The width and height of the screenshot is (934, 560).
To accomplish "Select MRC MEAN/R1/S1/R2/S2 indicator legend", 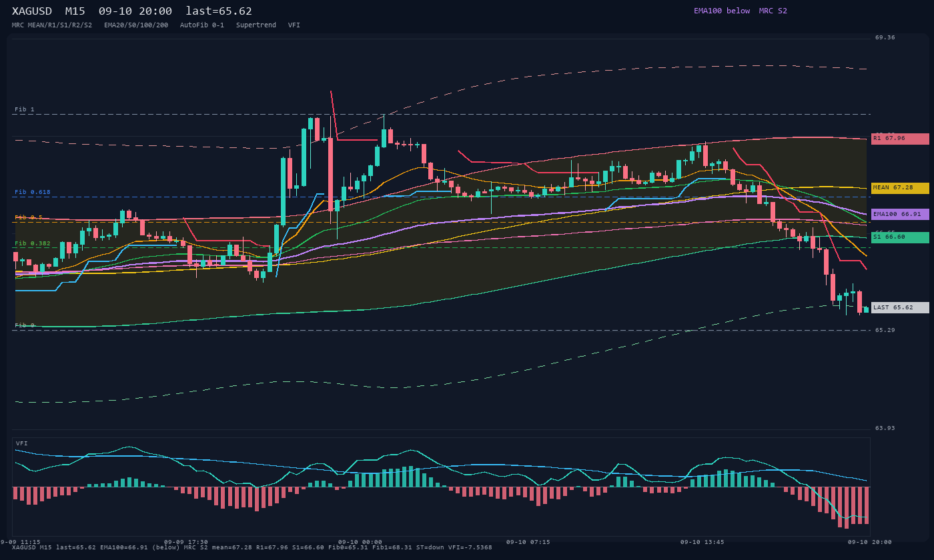I will tap(52, 25).
